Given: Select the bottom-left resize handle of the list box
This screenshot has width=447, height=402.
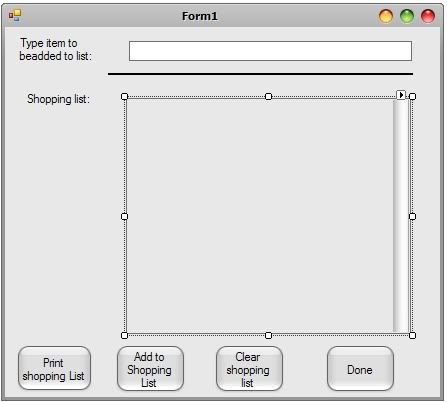Looking at the screenshot, I should point(124,335).
